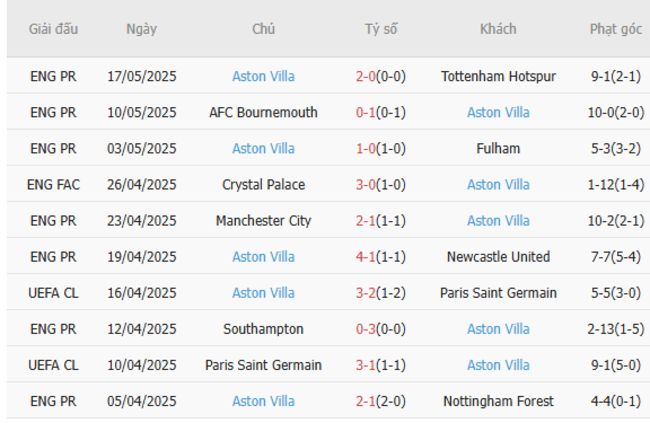Open the 0-3 Southampton match score
This screenshot has height=423, width=650.
(365, 328)
